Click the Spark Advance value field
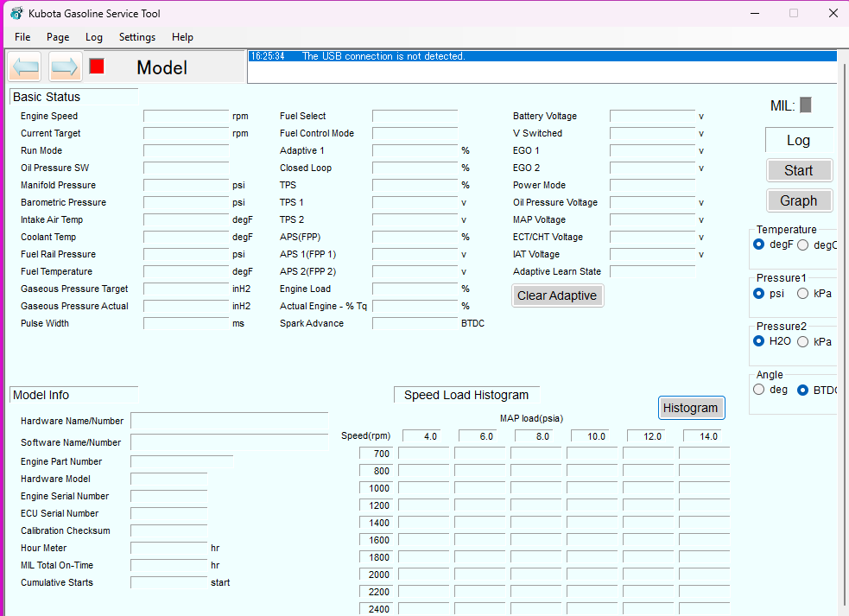Viewport: 849px width, 616px height. (415, 323)
